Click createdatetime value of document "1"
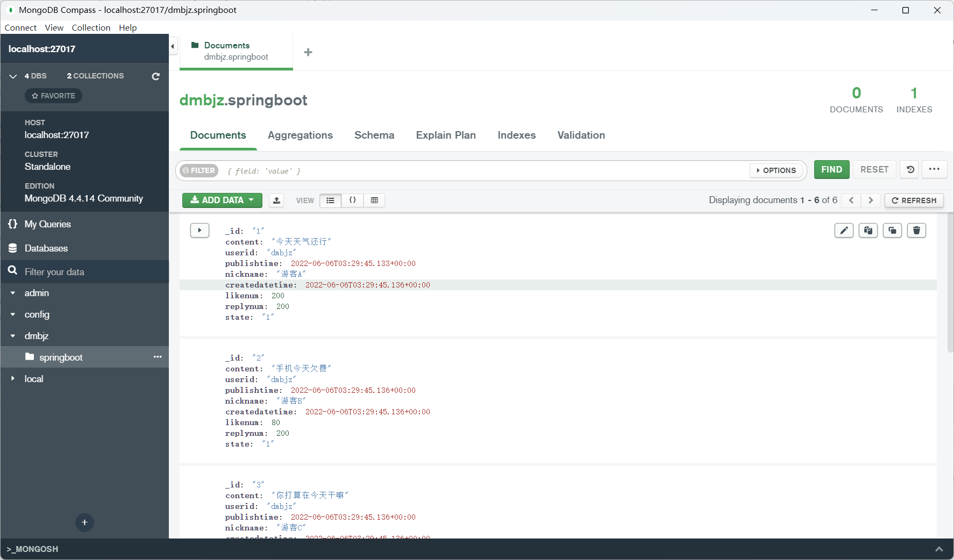Image resolution: width=954 pixels, height=560 pixels. pyautogui.click(x=368, y=285)
